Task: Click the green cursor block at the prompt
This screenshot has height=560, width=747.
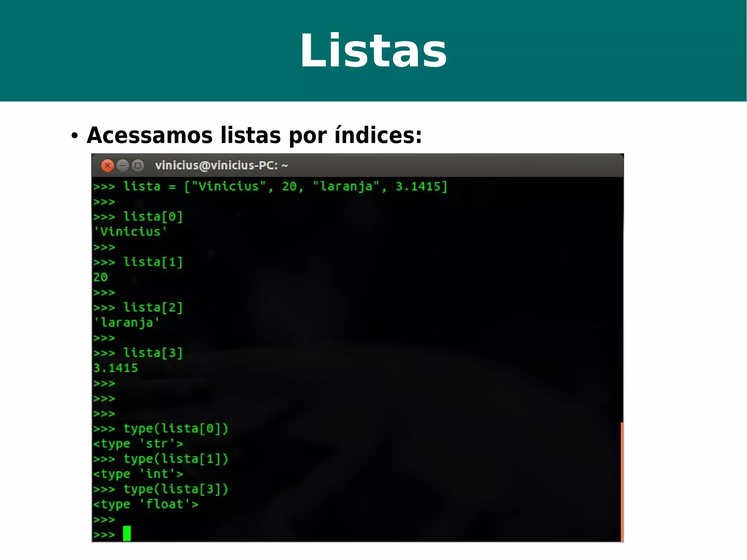Action: click(127, 533)
